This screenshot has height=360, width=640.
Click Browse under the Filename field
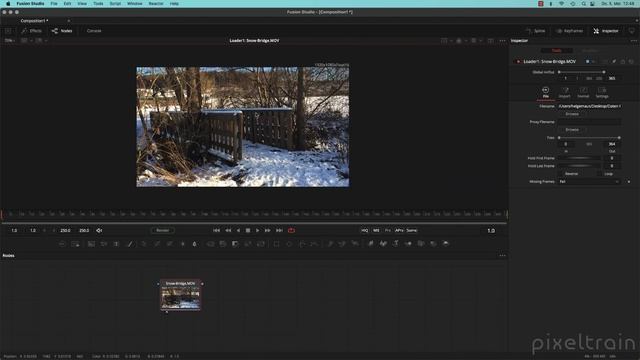572,114
